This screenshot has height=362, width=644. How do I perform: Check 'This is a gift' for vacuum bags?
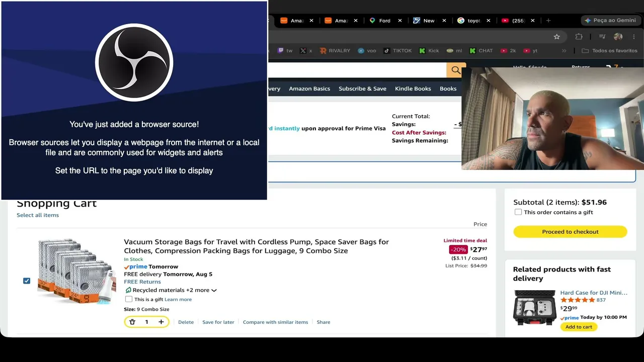pyautogui.click(x=129, y=299)
